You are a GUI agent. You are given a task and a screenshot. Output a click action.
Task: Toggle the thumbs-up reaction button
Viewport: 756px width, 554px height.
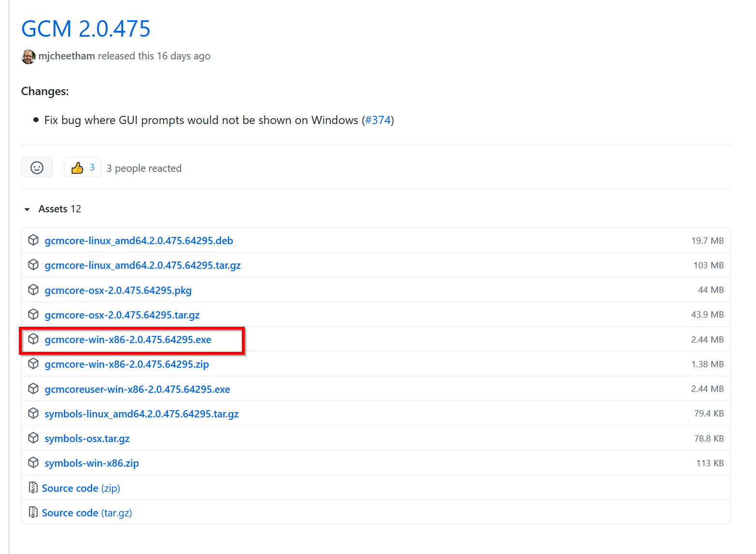[83, 167]
